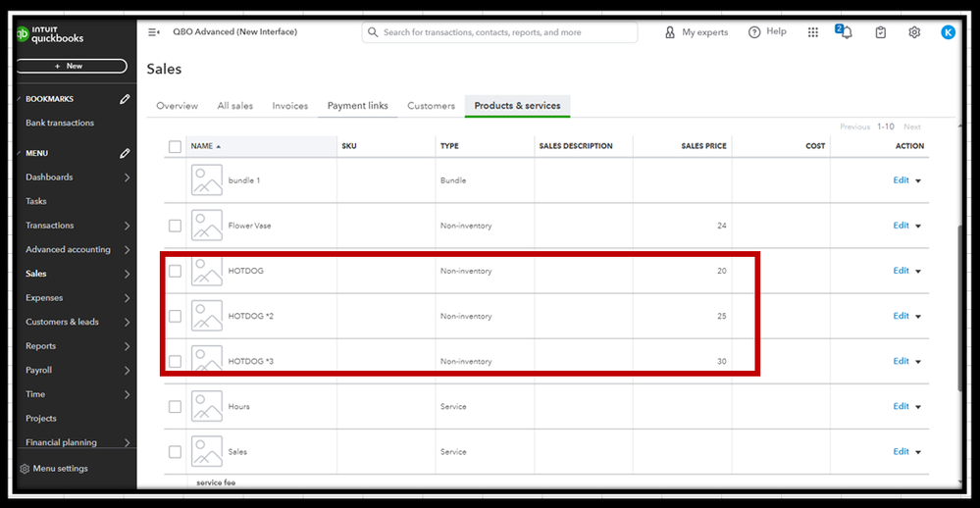The image size is (980, 508).
Task: Click the HOTDOG image placeholder
Action: point(207,272)
